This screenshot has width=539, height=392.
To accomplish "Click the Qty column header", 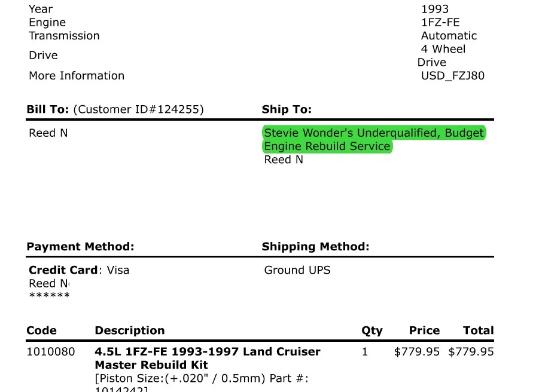I will coord(372,331).
